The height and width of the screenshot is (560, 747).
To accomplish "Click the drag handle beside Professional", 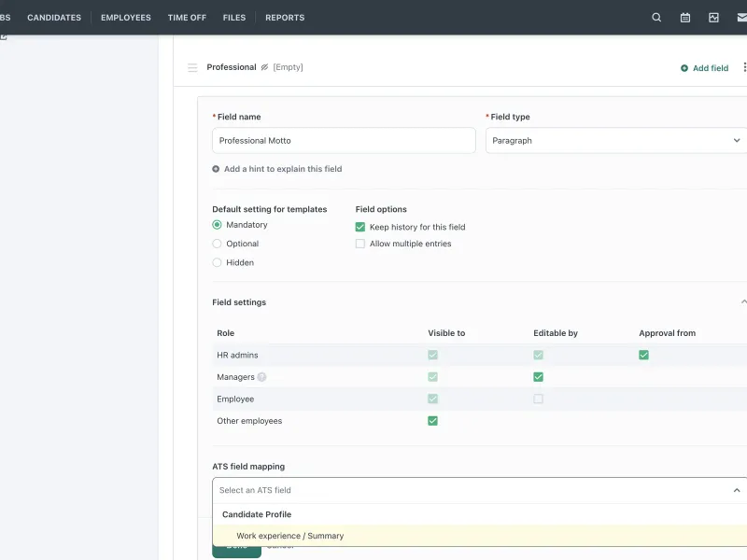I will (192, 67).
